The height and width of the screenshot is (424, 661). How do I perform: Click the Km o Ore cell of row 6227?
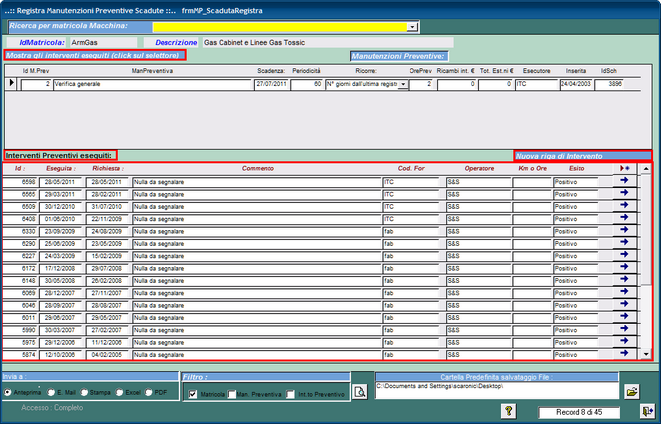pyautogui.click(x=532, y=256)
